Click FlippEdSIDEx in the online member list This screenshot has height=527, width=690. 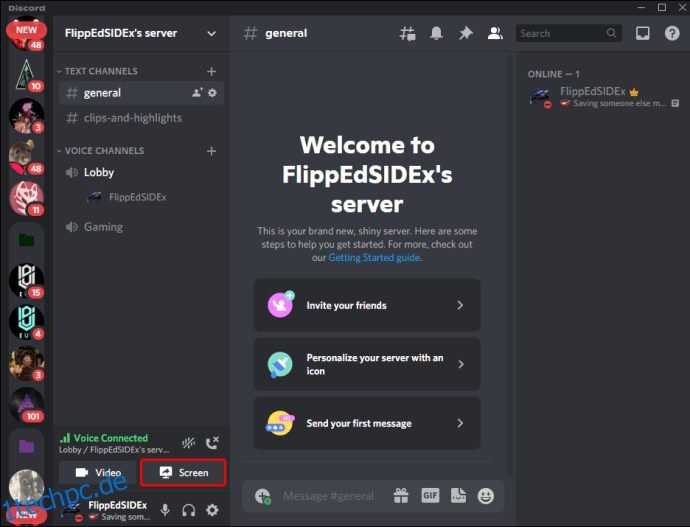pos(605,97)
